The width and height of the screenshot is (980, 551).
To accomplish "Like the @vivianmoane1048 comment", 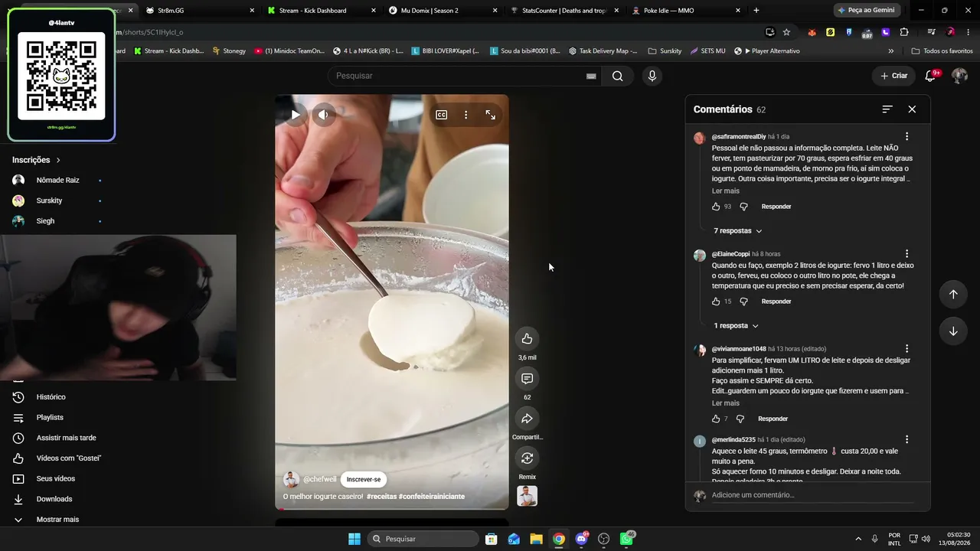I will click(716, 419).
